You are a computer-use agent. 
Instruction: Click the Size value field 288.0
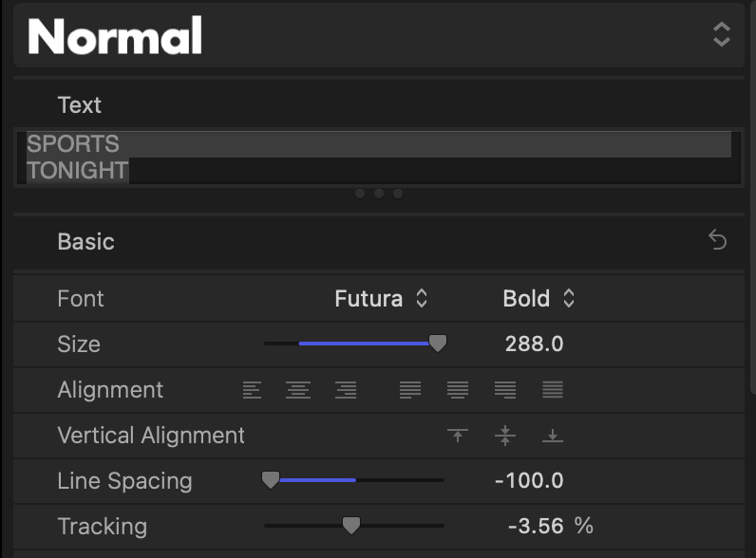click(x=534, y=344)
